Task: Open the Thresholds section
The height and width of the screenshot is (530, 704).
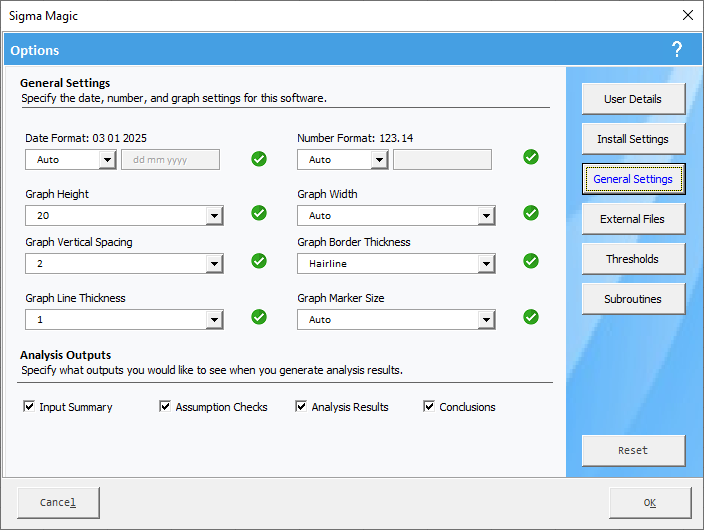Action: (633, 259)
